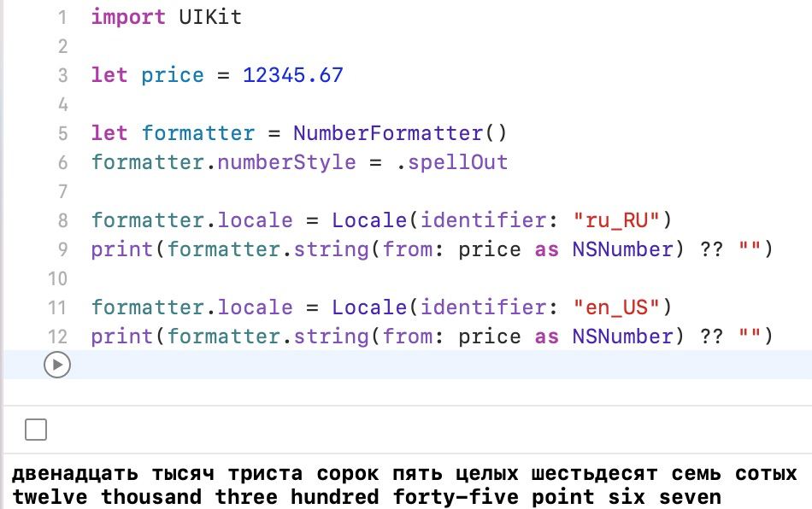Viewport: 812px width, 509px height.
Task: Click line number 10 in the gutter
Action: [x=57, y=278]
